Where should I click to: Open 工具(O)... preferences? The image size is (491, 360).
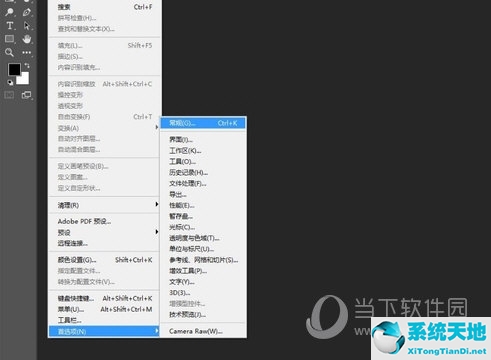(203, 161)
